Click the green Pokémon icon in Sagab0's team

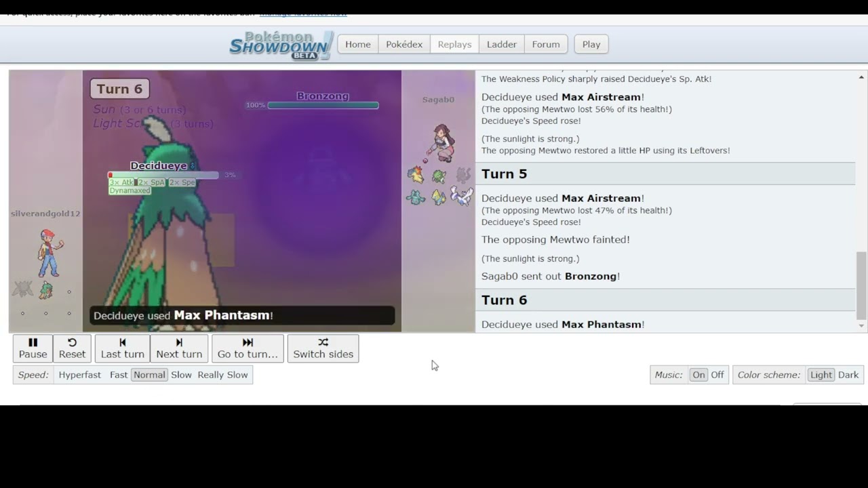[x=439, y=176]
